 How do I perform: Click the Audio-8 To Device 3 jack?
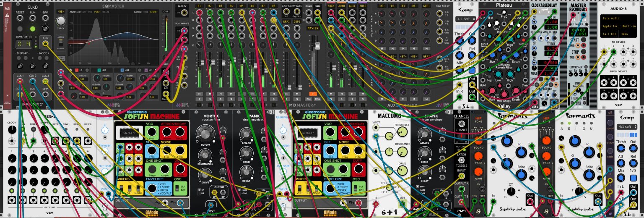point(623,52)
